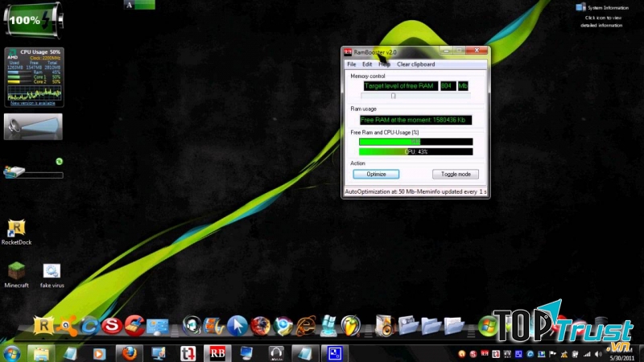Click the film strip dock icon

point(214,326)
